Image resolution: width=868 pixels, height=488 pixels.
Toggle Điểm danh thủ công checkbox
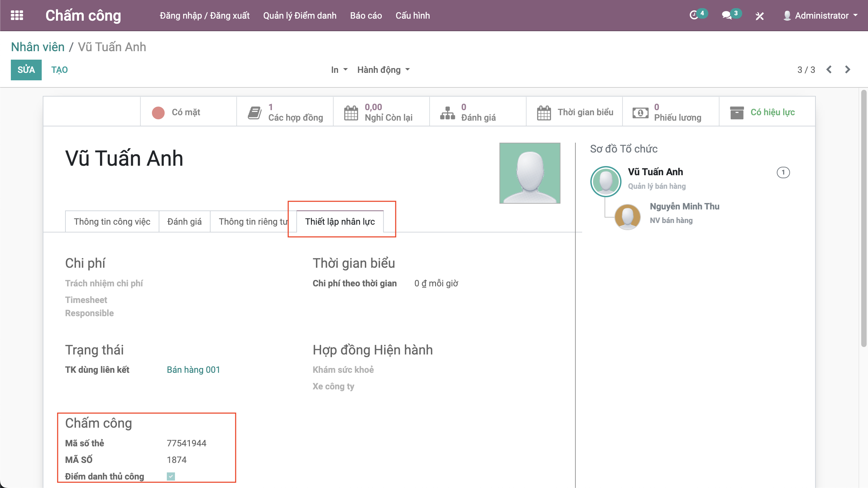click(x=171, y=476)
